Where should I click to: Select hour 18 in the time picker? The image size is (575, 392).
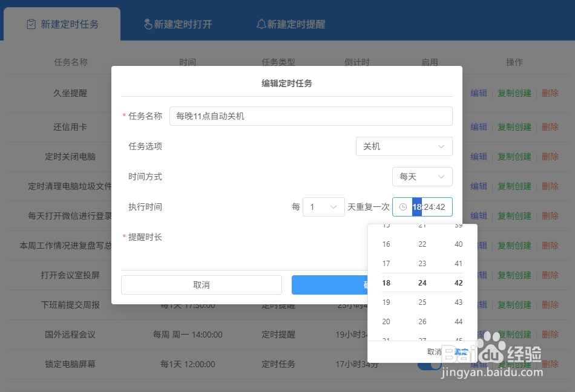click(x=386, y=283)
